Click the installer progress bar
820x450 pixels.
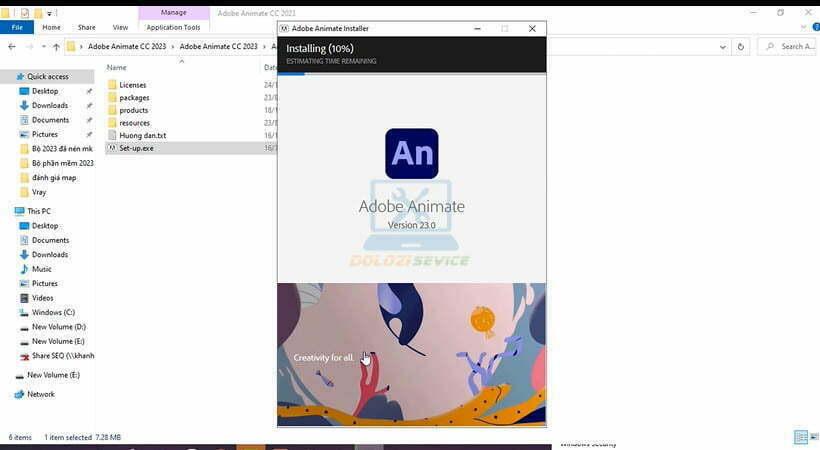(x=412, y=74)
